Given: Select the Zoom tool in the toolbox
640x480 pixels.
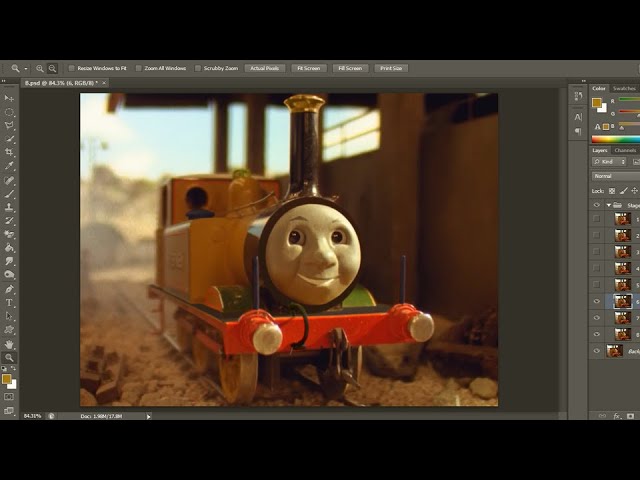Looking at the screenshot, I should tap(9, 358).
